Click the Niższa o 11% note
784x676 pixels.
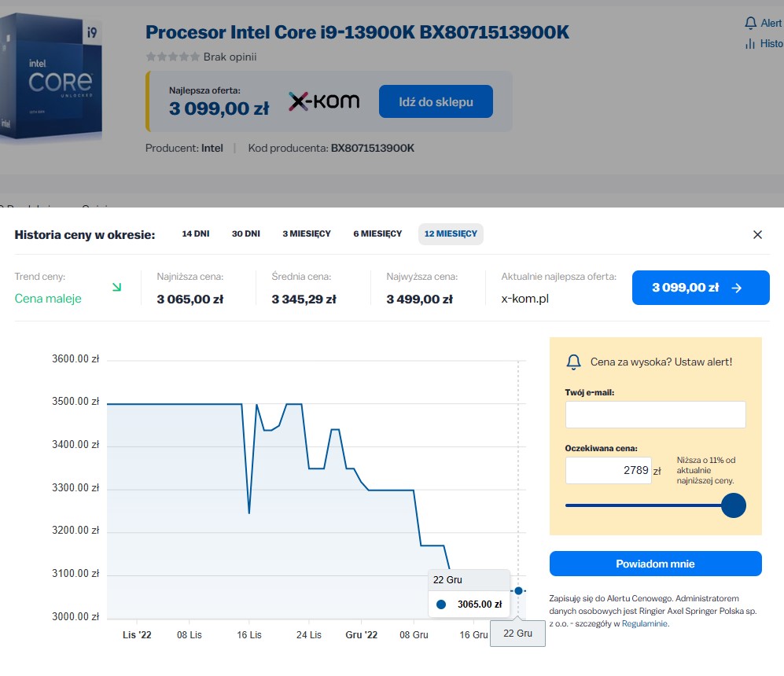pos(706,470)
